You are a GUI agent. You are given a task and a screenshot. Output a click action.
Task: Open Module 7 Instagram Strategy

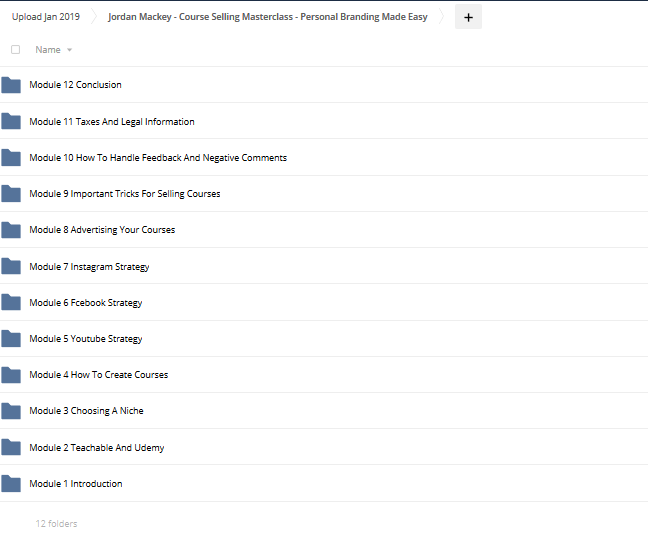89,267
